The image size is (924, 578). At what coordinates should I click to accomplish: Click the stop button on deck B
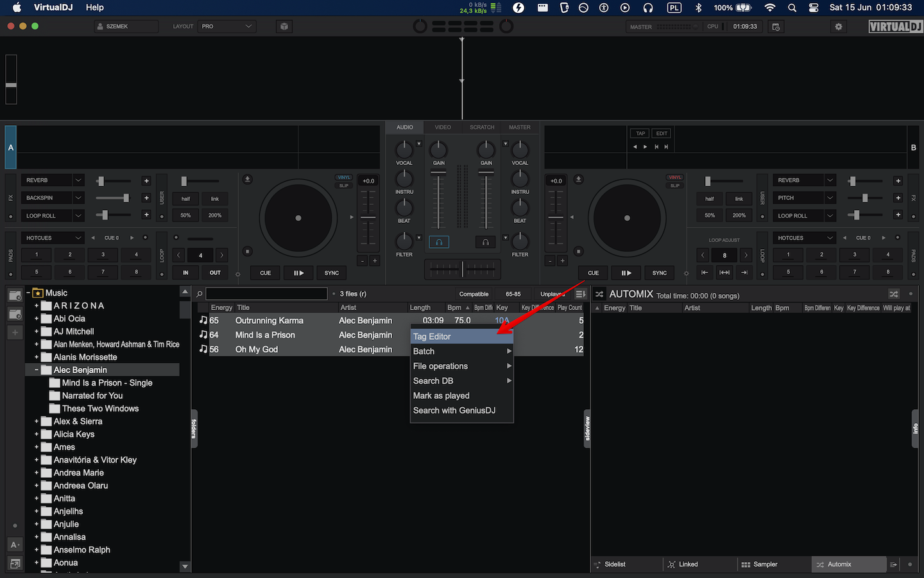578,251
